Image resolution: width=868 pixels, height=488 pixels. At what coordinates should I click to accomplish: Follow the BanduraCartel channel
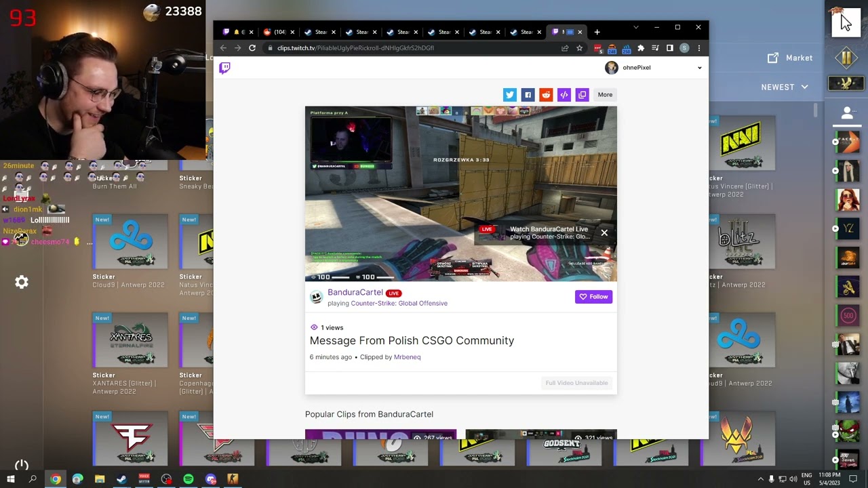tap(593, 297)
